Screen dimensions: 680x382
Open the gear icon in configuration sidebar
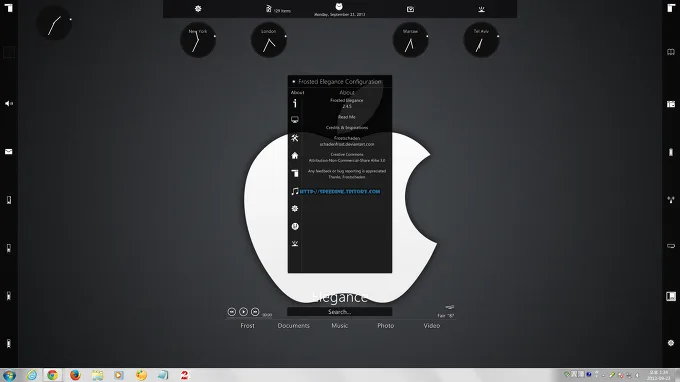point(295,209)
